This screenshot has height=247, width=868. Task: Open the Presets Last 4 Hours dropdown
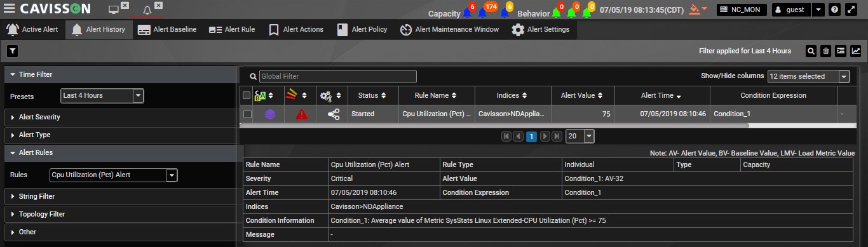click(102, 96)
